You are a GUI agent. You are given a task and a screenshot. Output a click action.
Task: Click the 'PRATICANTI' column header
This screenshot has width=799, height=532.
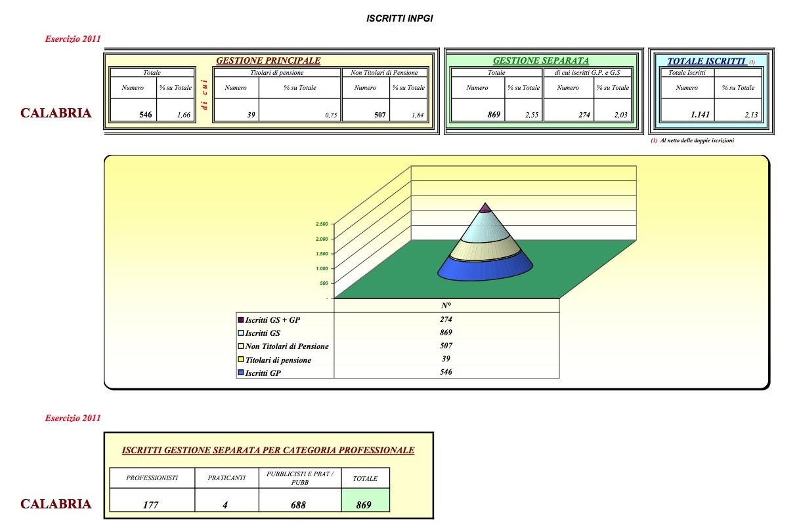(227, 478)
